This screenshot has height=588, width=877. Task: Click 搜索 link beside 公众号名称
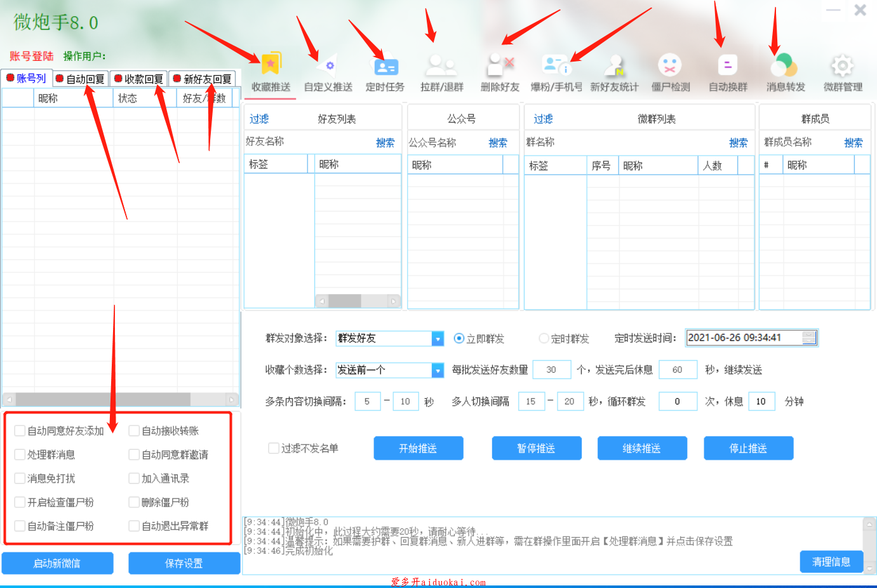(x=498, y=143)
